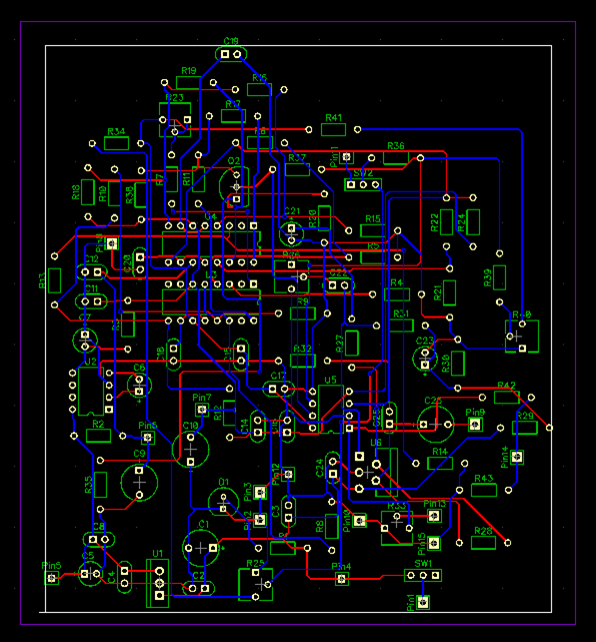The width and height of the screenshot is (596, 642).
Task: Select the R23 trimmer component
Action: point(175,120)
